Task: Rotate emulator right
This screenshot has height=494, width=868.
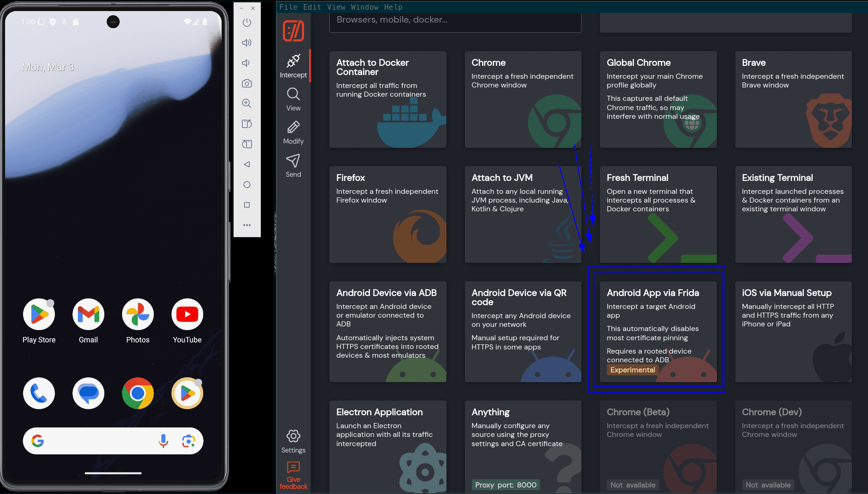Action: point(247,144)
